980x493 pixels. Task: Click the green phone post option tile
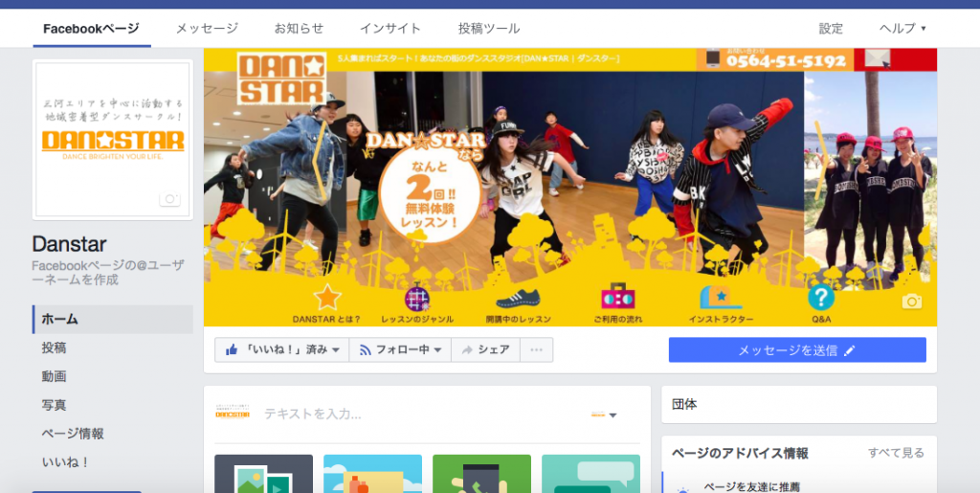(482, 474)
